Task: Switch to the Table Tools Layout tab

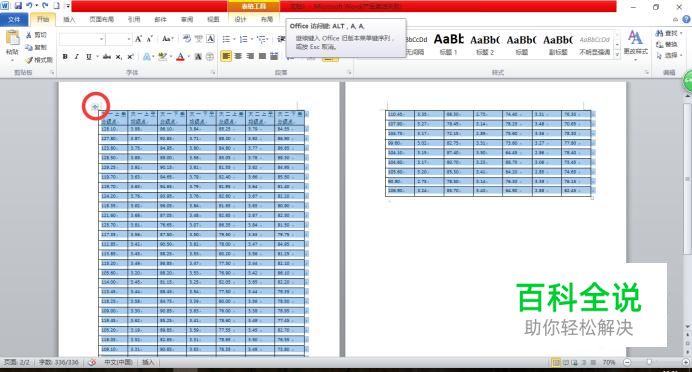Action: pos(267,19)
